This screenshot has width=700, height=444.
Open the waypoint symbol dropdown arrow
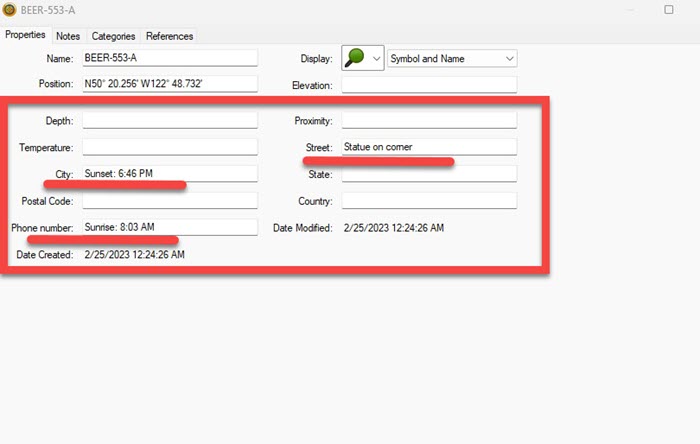point(376,58)
